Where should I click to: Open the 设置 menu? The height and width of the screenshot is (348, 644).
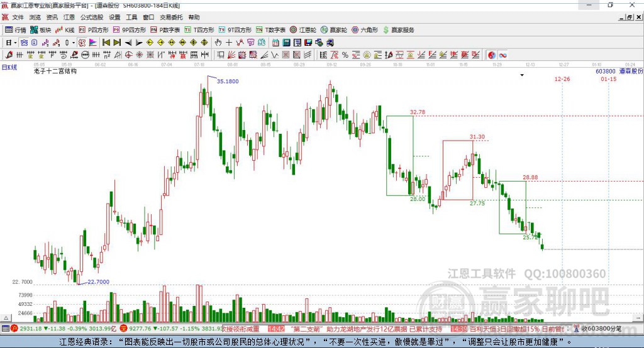click(x=114, y=17)
